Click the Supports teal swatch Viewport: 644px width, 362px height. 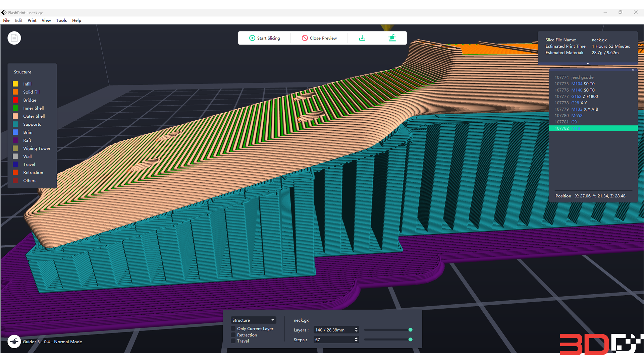16,124
